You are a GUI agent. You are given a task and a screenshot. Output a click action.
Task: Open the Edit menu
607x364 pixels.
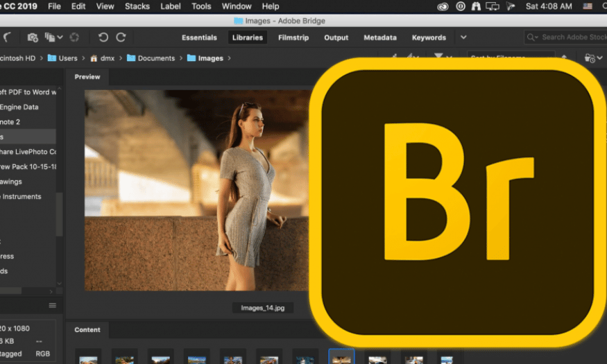(x=78, y=6)
